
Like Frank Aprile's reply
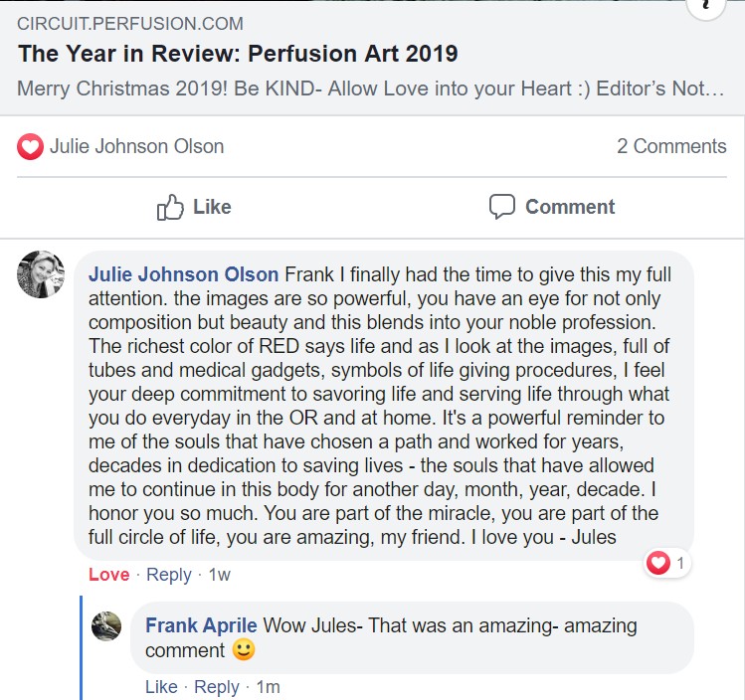[161, 687]
